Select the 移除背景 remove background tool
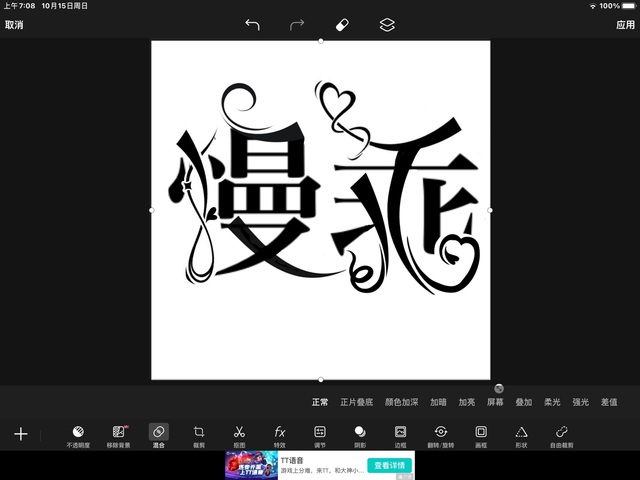The width and height of the screenshot is (640, 480). pyautogui.click(x=119, y=435)
